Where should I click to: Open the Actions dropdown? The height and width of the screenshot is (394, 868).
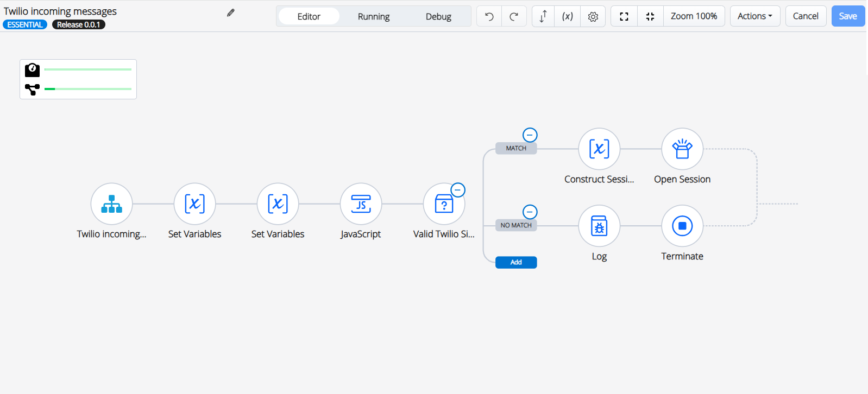click(x=754, y=16)
